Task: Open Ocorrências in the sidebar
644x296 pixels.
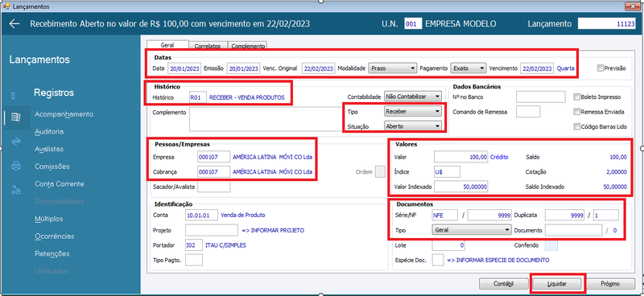Action: click(x=55, y=236)
